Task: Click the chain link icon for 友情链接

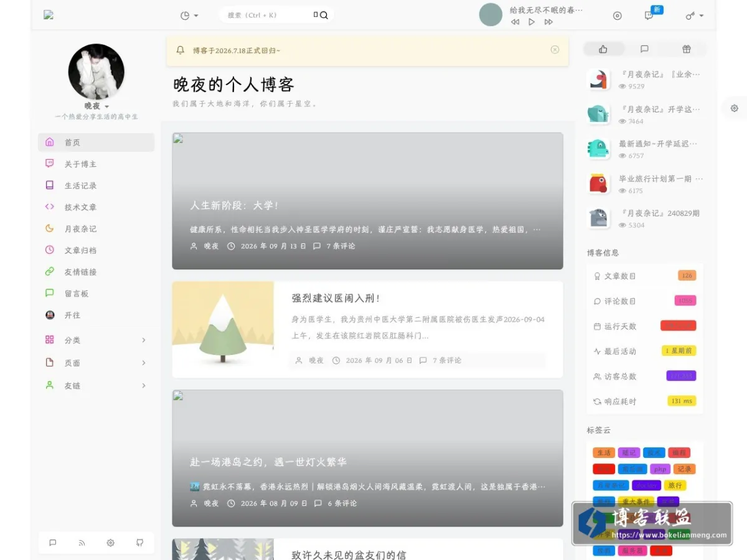Action: 50,271
